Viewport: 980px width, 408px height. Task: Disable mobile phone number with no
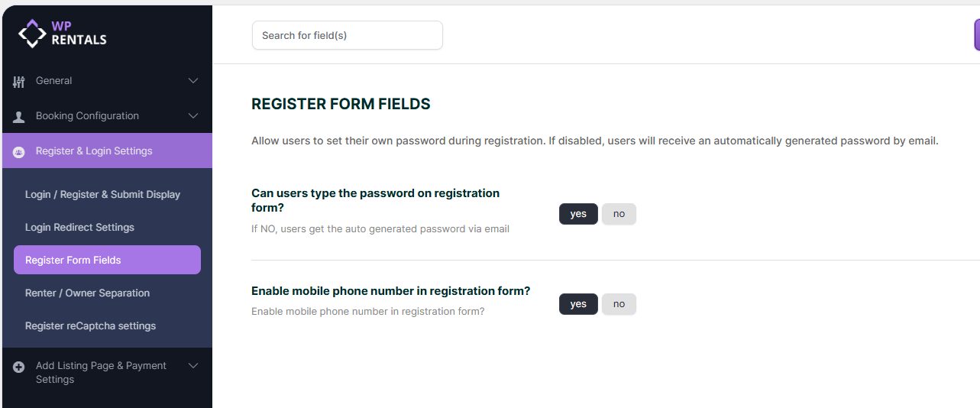click(x=619, y=304)
